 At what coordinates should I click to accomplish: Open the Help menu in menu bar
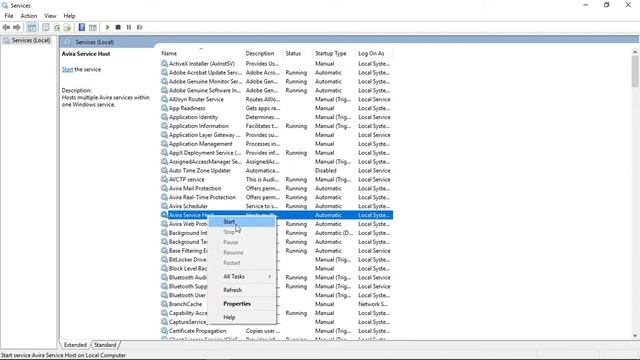coord(69,16)
